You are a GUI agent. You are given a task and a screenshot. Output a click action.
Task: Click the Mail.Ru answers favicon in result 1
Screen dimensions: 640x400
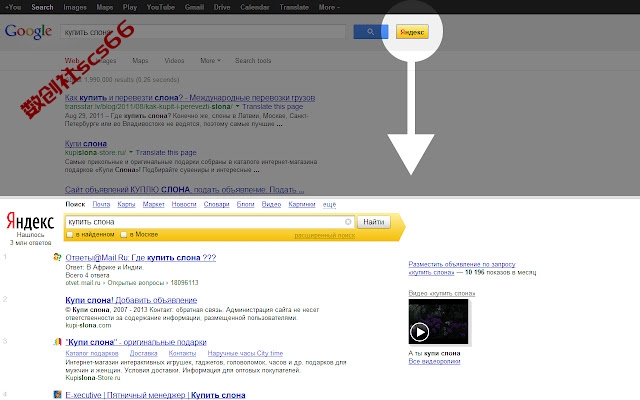pyautogui.click(x=58, y=257)
